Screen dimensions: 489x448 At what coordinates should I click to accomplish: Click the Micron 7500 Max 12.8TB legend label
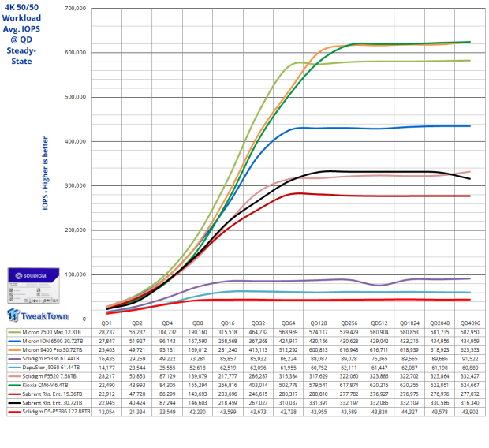[51, 332]
